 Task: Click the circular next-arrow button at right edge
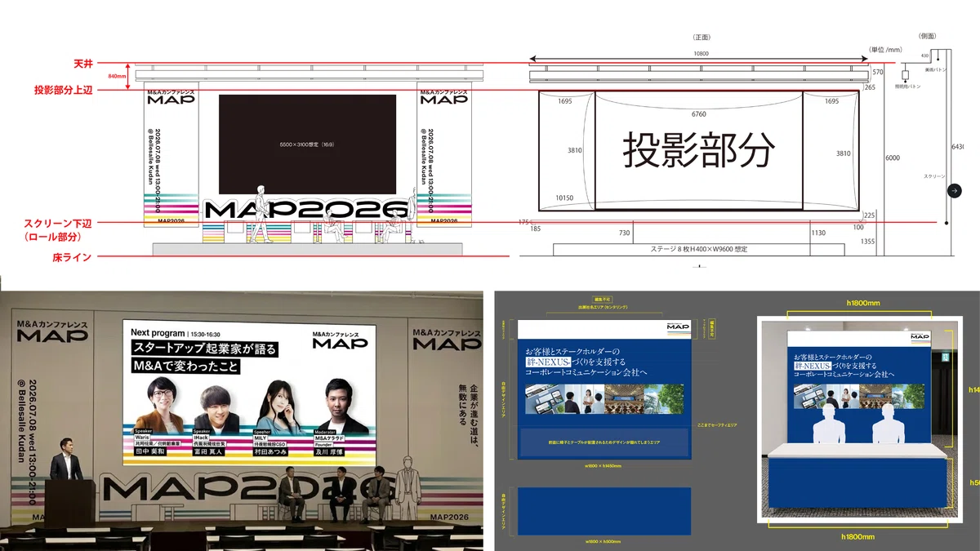click(955, 190)
